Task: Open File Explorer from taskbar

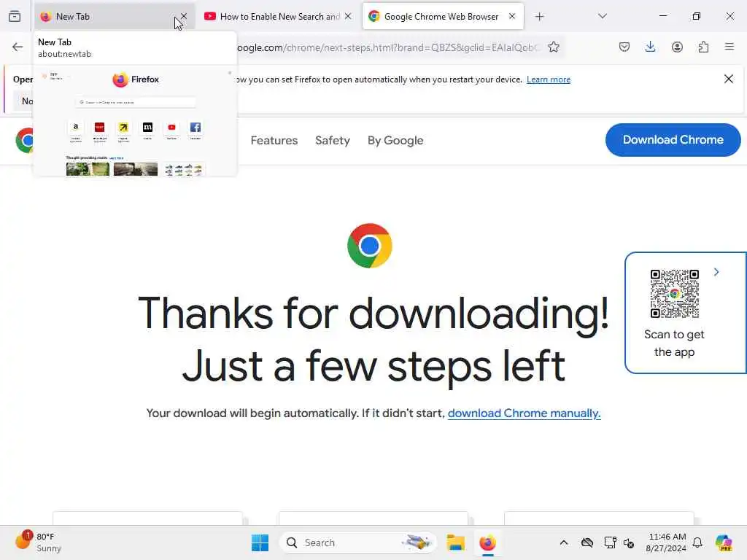Action: tap(455, 542)
